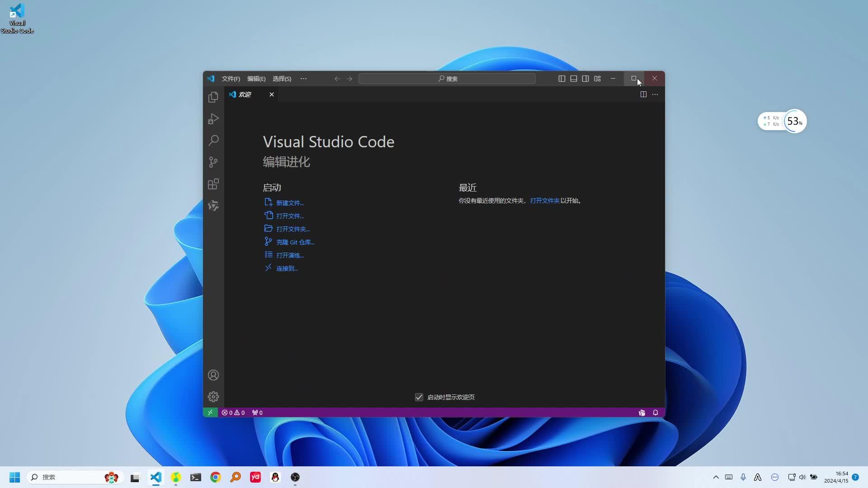Open the title bar overflow menu
The image size is (868, 488).
click(303, 78)
